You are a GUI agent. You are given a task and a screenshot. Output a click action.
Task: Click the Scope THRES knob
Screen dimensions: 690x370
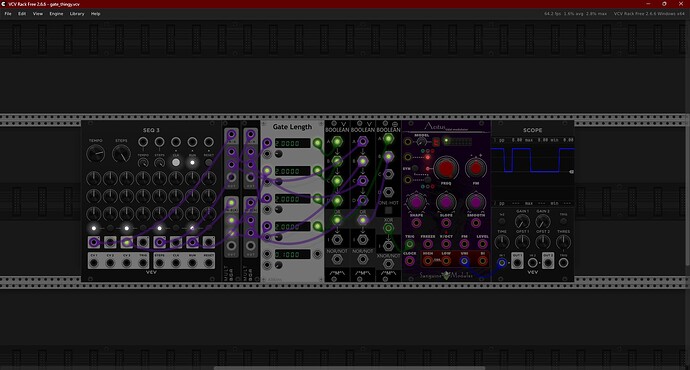pos(563,242)
